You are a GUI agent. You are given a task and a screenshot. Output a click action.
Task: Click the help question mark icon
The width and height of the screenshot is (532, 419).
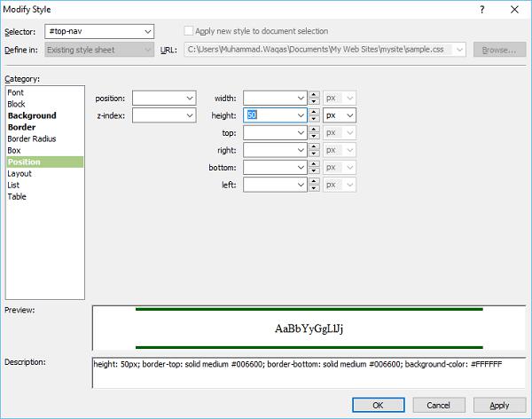coord(482,10)
